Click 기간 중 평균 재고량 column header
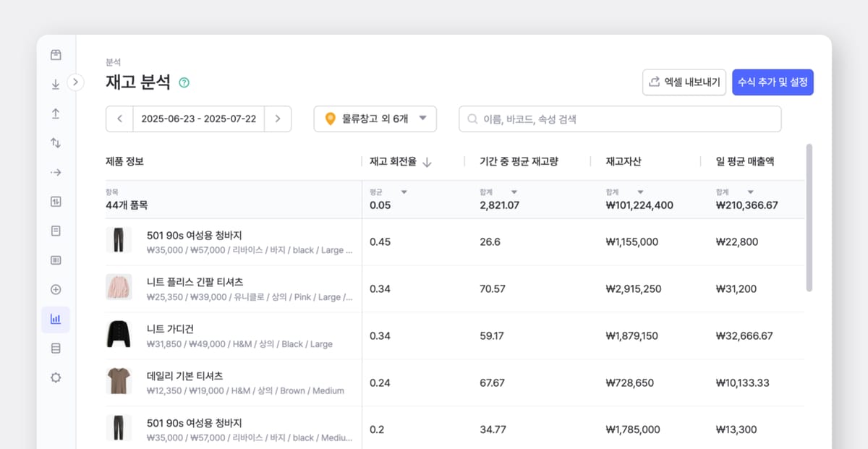This screenshot has width=868, height=449. click(x=519, y=161)
